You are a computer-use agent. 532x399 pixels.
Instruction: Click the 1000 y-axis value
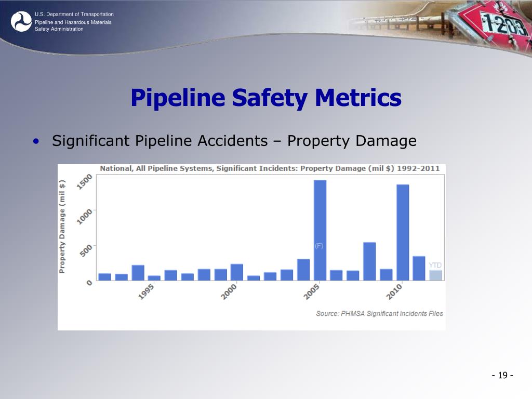(84, 217)
